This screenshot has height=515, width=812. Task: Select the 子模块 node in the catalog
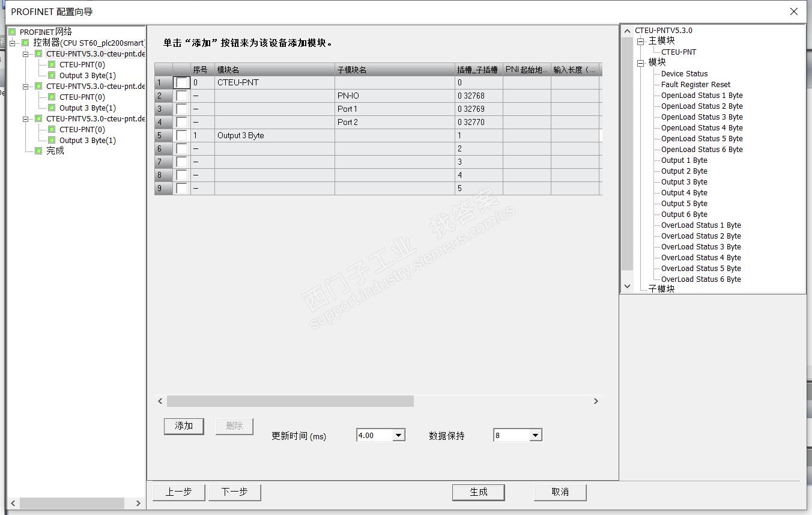(661, 289)
